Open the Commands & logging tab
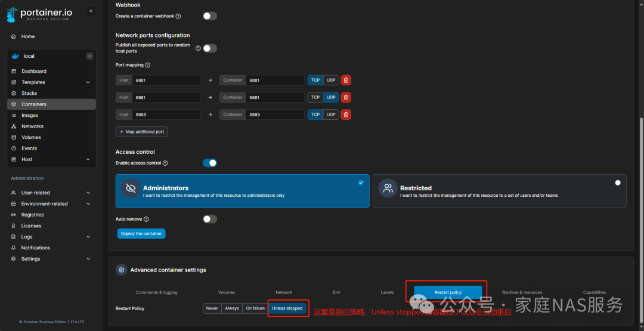This screenshot has width=644, height=331. point(156,292)
